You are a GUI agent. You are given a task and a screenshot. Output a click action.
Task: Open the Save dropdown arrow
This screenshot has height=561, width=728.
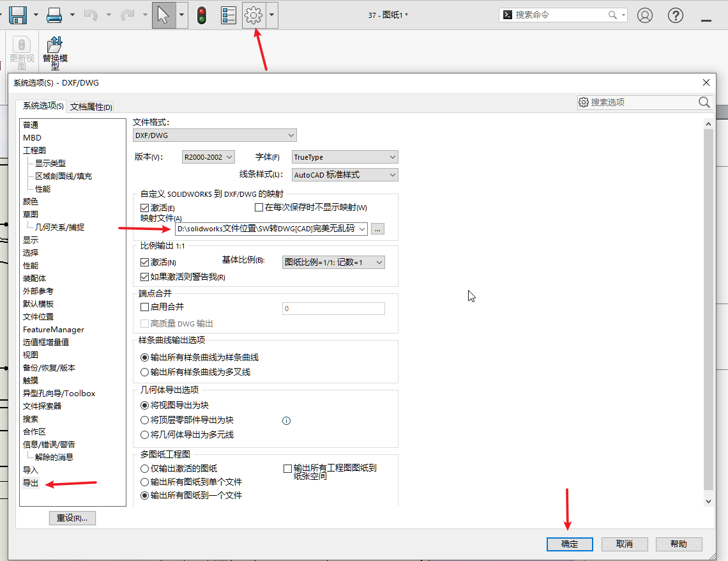36,15
